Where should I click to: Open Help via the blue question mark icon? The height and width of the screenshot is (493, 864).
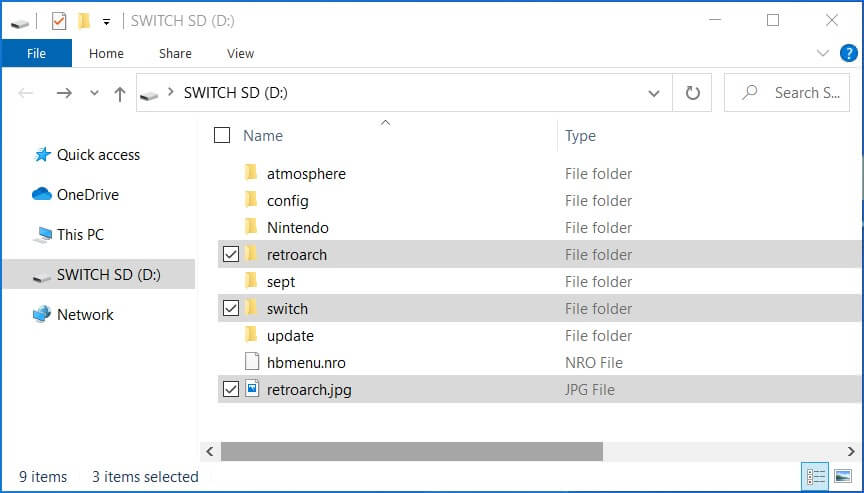point(849,53)
